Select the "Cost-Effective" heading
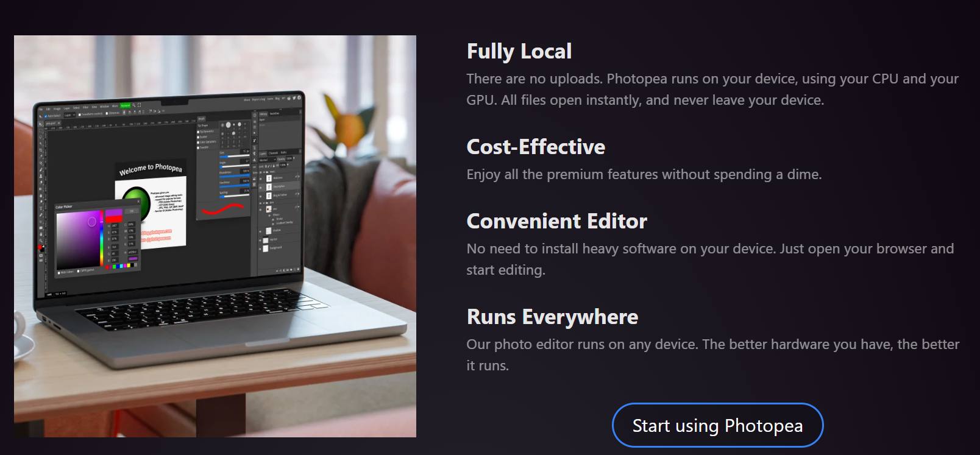The image size is (980, 455). click(536, 147)
